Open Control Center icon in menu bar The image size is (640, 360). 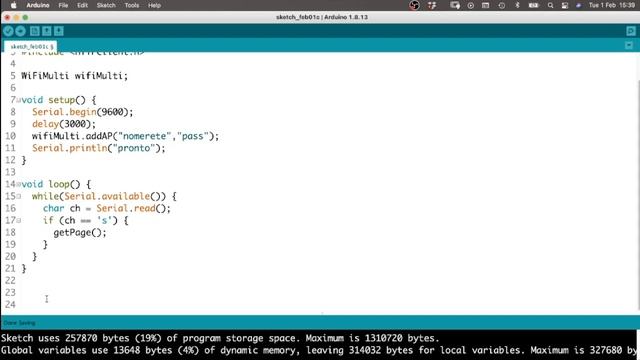(x=565, y=5)
